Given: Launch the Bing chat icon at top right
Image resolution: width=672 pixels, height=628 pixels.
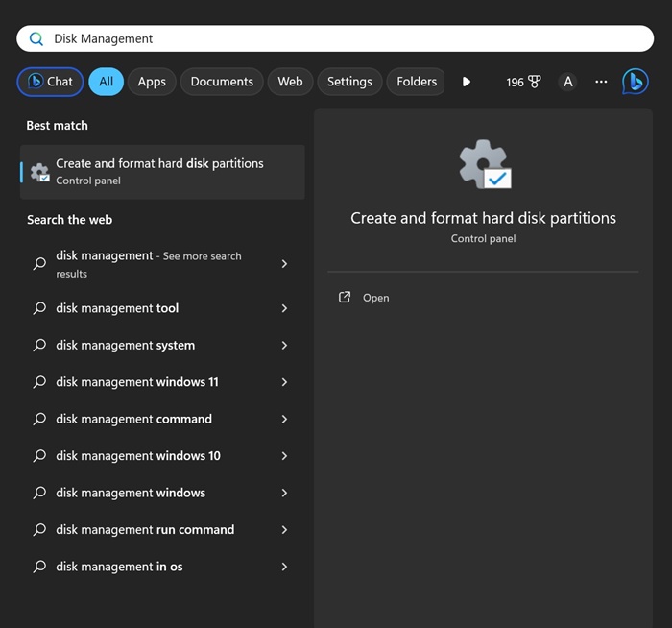Looking at the screenshot, I should click(636, 82).
